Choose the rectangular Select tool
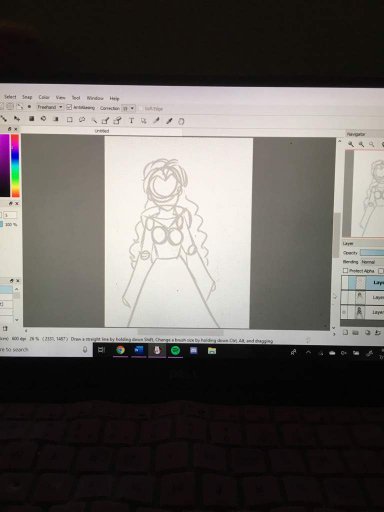This screenshot has height=512, width=384. (70, 120)
